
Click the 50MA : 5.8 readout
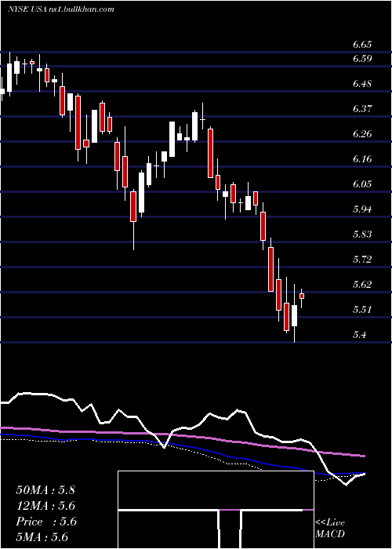click(x=45, y=490)
